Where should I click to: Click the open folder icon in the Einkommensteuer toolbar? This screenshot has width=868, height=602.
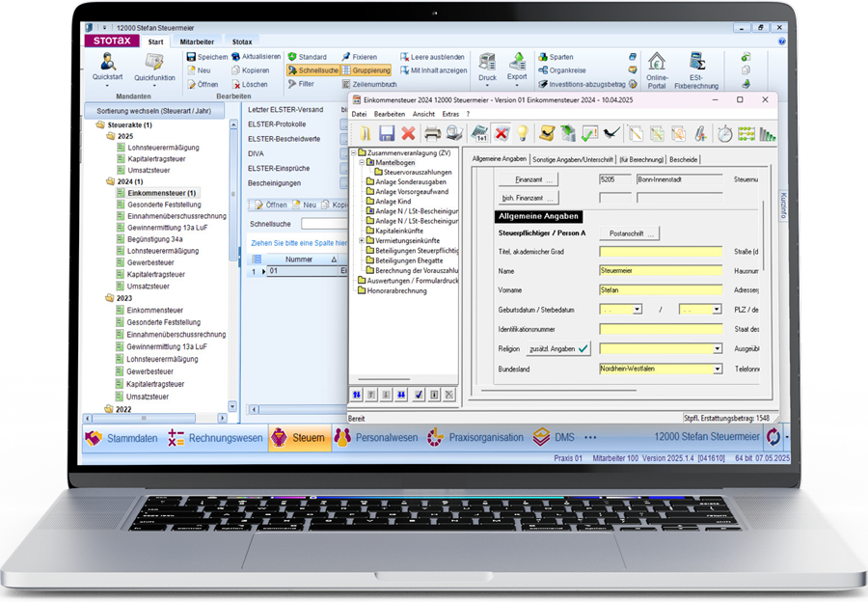pyautogui.click(x=366, y=133)
